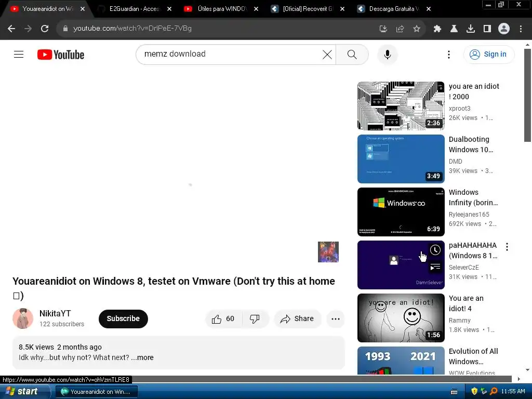
Task: Subscribe to NikitaYT channel
Action: [123, 319]
